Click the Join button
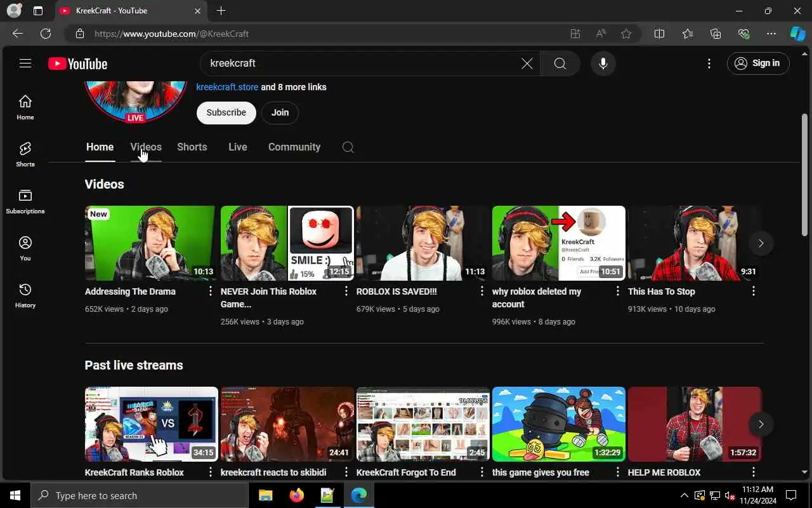This screenshot has width=812, height=508. pos(280,112)
